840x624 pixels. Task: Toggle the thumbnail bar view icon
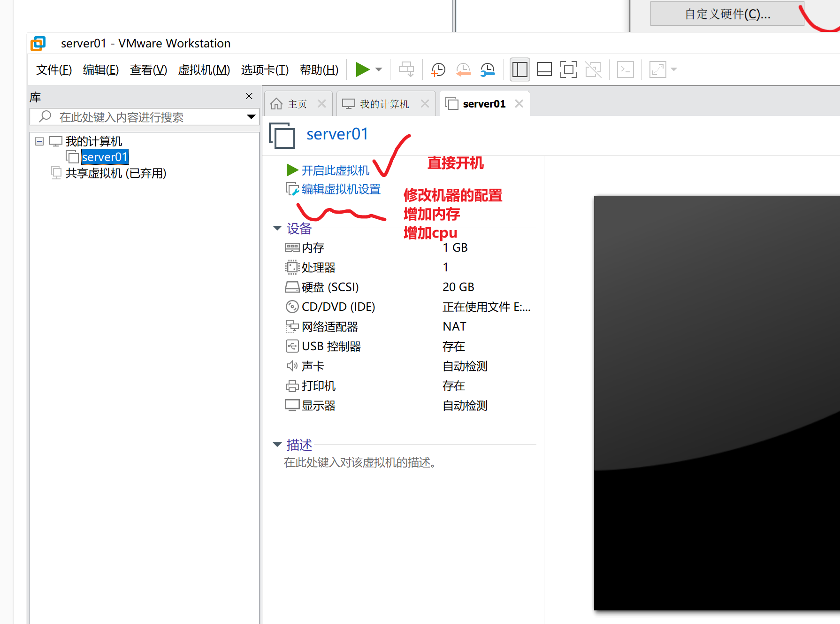[544, 69]
